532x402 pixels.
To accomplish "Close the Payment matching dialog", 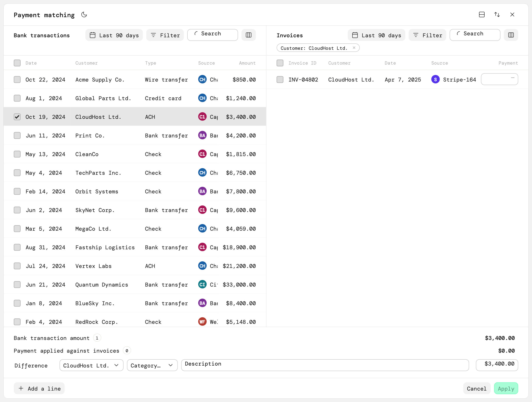I will tap(512, 15).
